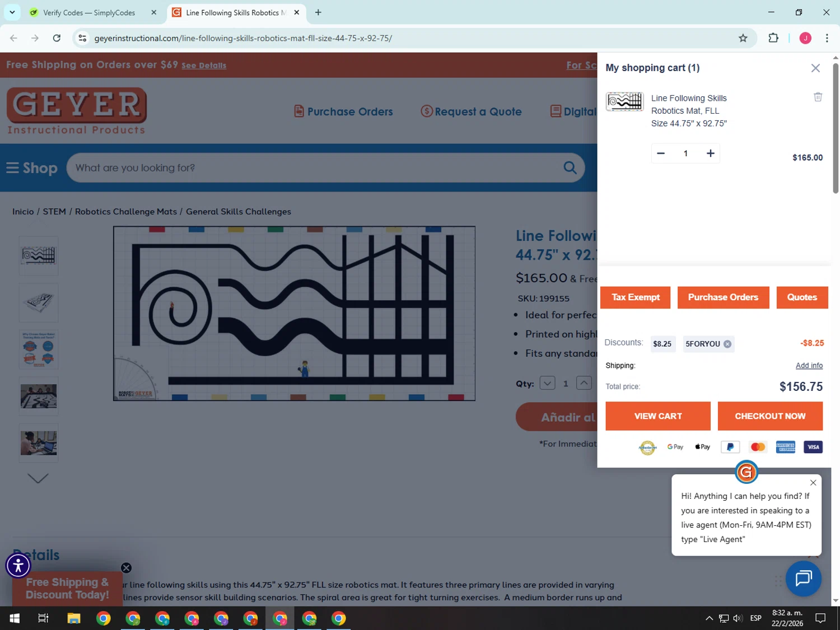Proceed with Checkout Now
The height and width of the screenshot is (630, 840).
(770, 416)
